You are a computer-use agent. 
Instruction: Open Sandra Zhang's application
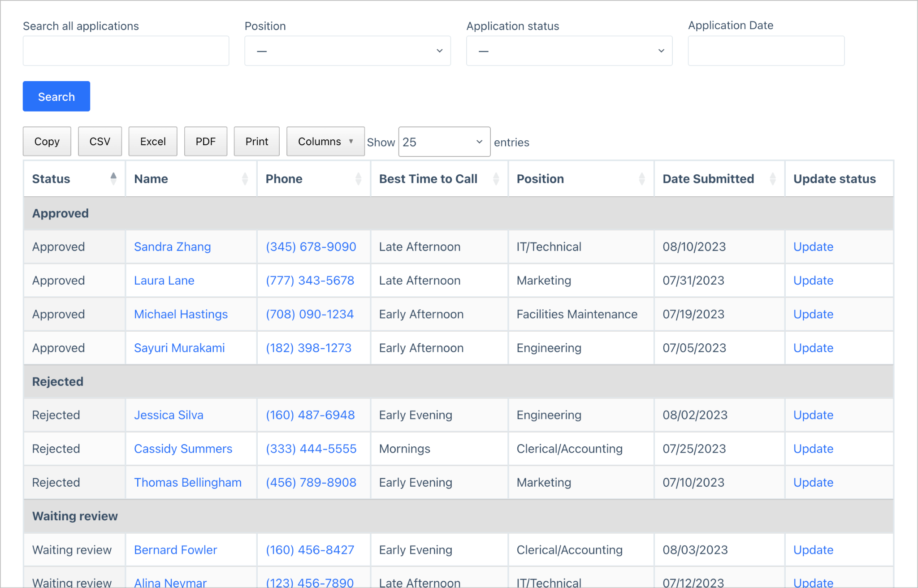173,247
